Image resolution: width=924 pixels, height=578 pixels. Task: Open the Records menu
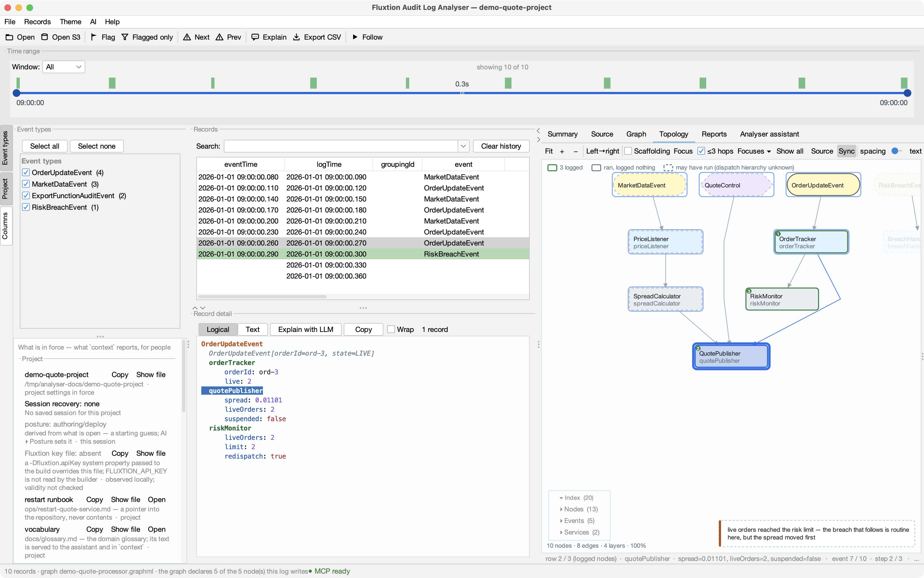(37, 22)
